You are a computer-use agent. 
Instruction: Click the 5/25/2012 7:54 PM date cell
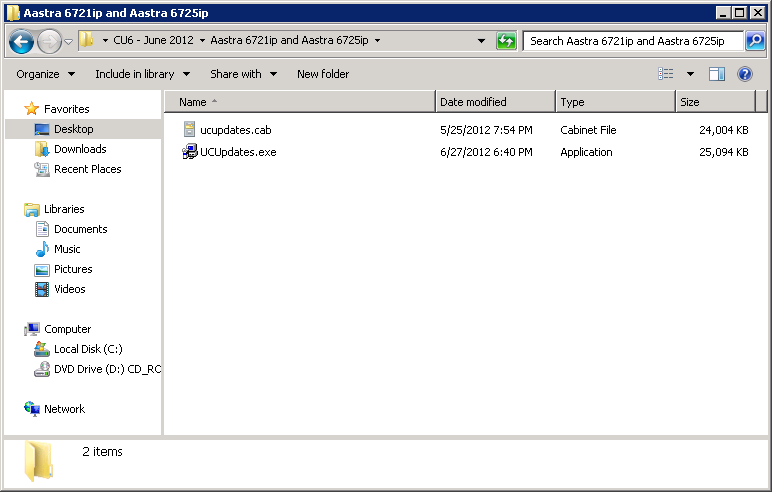486,130
